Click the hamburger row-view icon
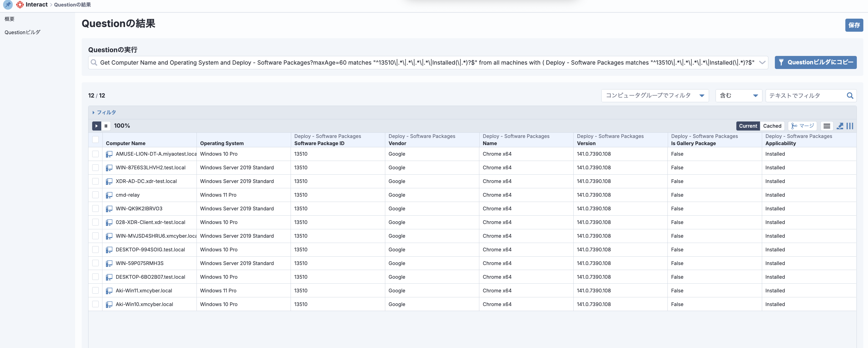 [826, 126]
